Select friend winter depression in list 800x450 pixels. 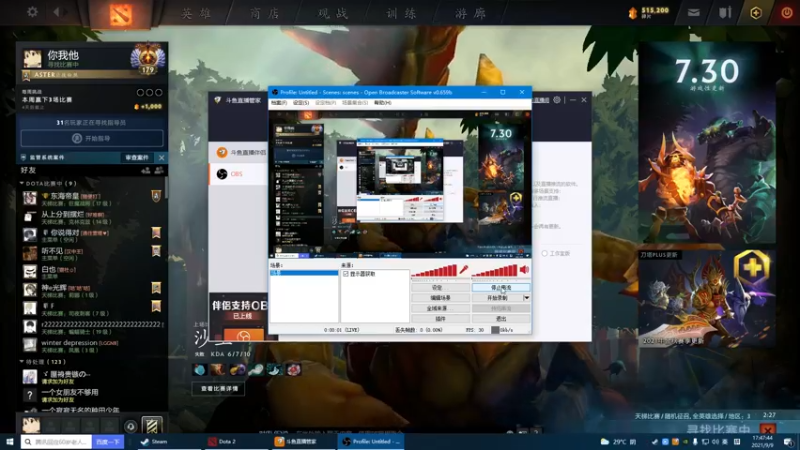point(92,345)
